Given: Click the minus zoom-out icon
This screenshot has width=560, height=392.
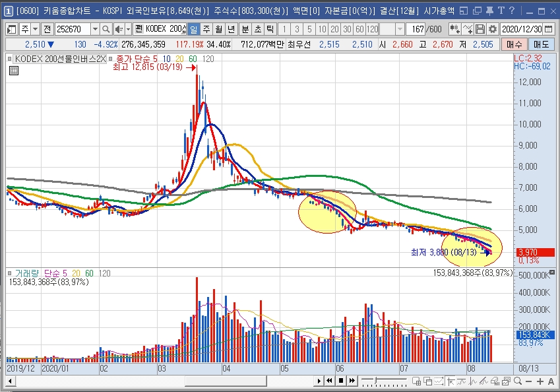Looking at the screenshot, I should (x=529, y=381).
